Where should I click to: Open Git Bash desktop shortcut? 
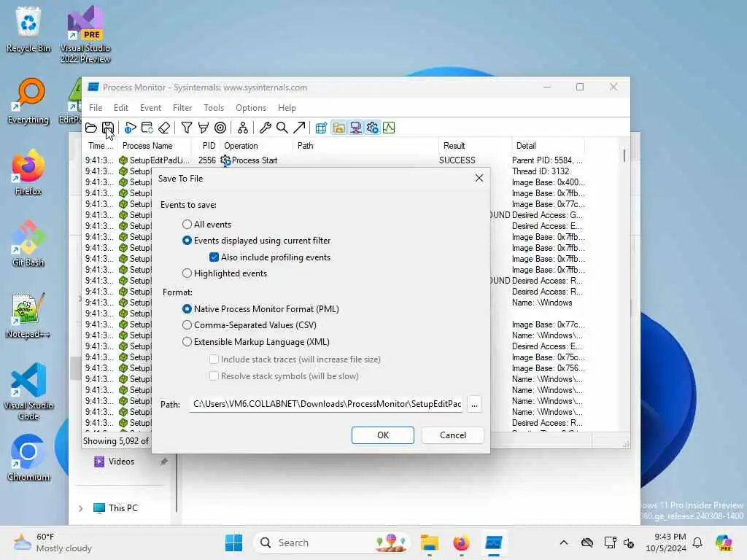pos(28,244)
